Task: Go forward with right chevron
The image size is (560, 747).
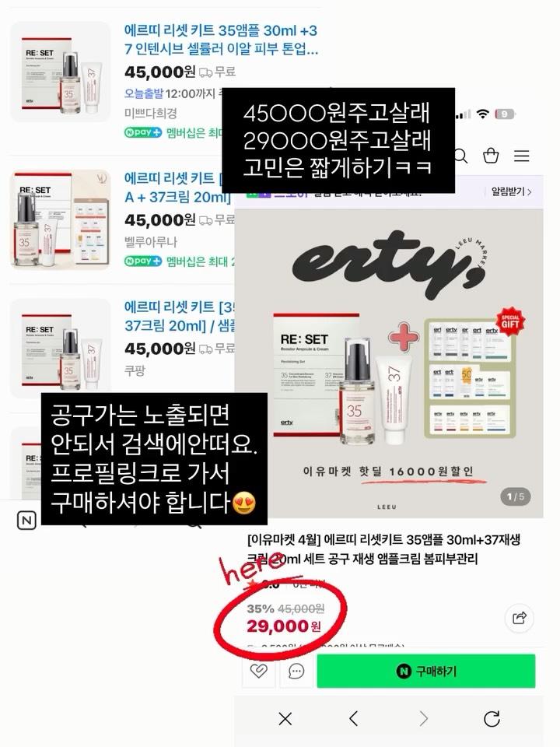Action: (423, 718)
